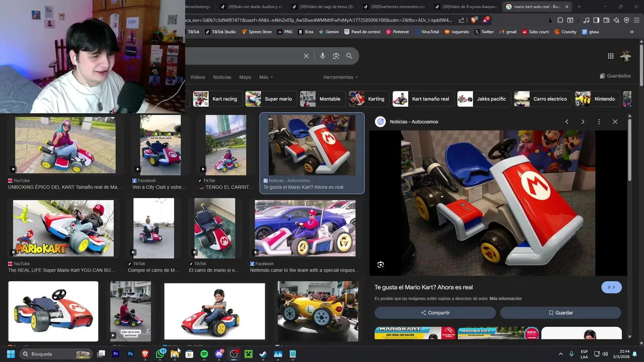Select the Karting filter chip
Viewport: 644px width, 362px height.
coord(368,99)
